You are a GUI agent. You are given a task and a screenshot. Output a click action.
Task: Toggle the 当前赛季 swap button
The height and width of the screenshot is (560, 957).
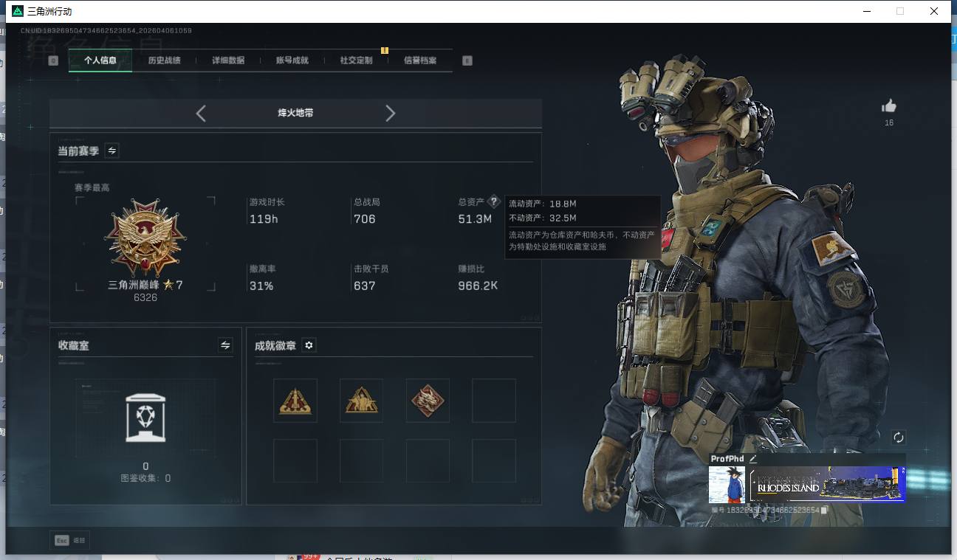tap(112, 151)
